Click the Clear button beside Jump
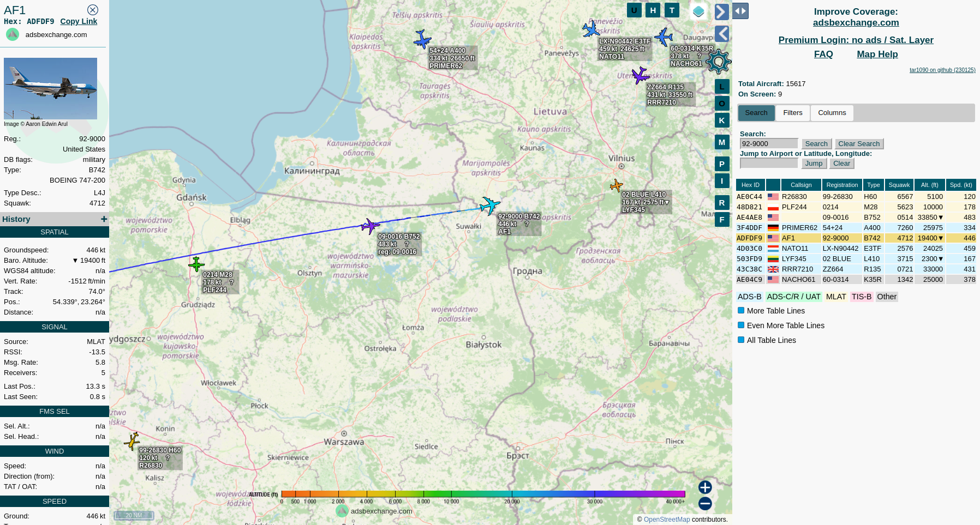Screen dimensions: 980x525 [x=841, y=164]
